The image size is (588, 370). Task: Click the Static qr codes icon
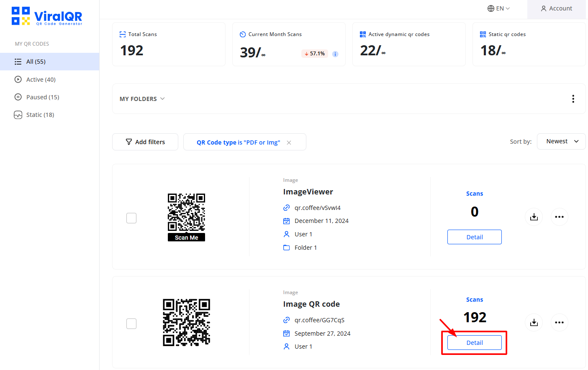tap(483, 34)
